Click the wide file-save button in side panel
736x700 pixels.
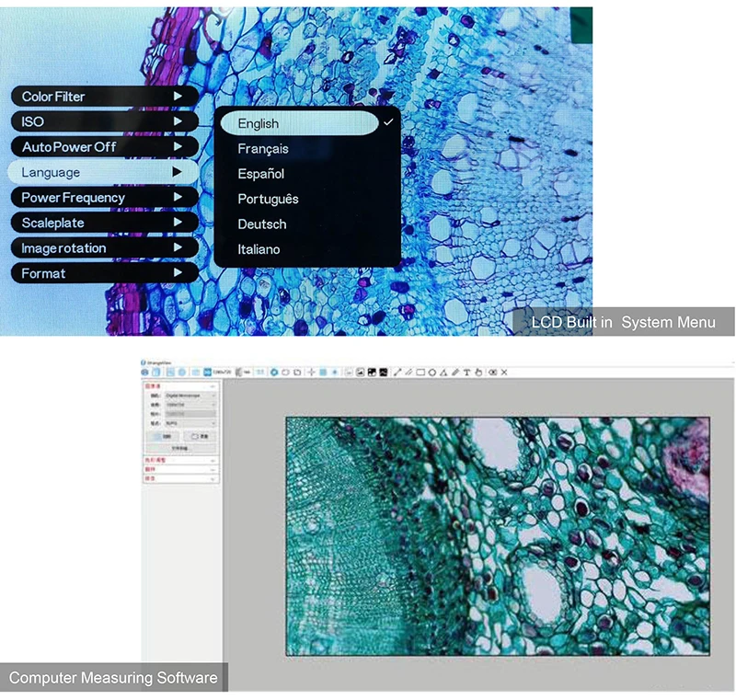click(x=180, y=449)
